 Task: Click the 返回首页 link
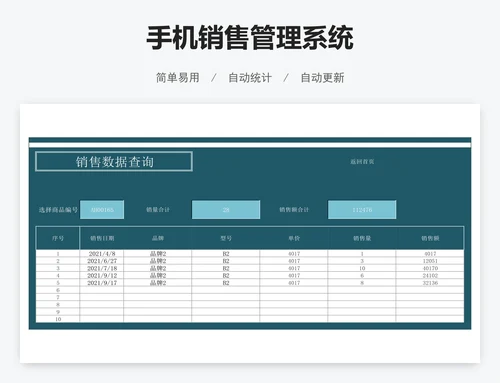(x=362, y=162)
